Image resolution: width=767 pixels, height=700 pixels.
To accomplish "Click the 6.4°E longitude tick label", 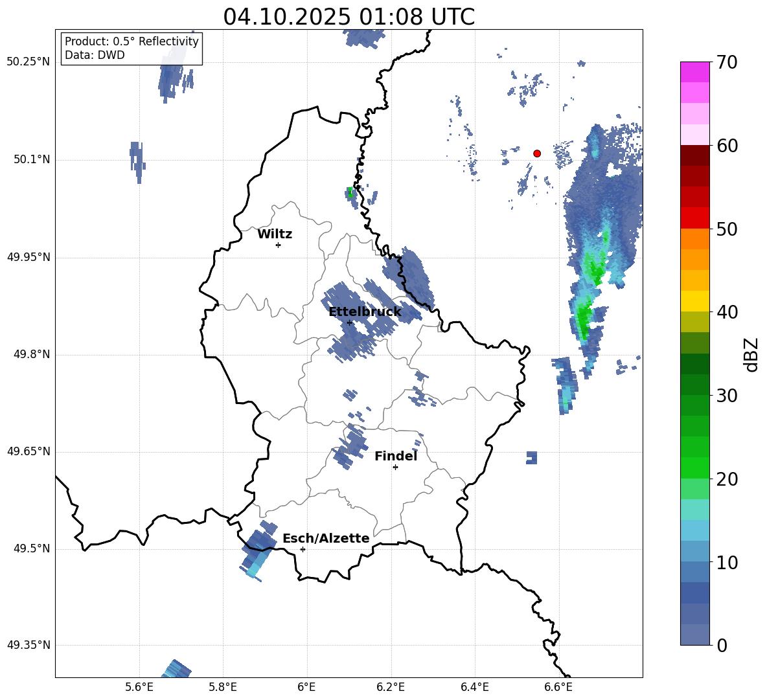I will point(474,687).
